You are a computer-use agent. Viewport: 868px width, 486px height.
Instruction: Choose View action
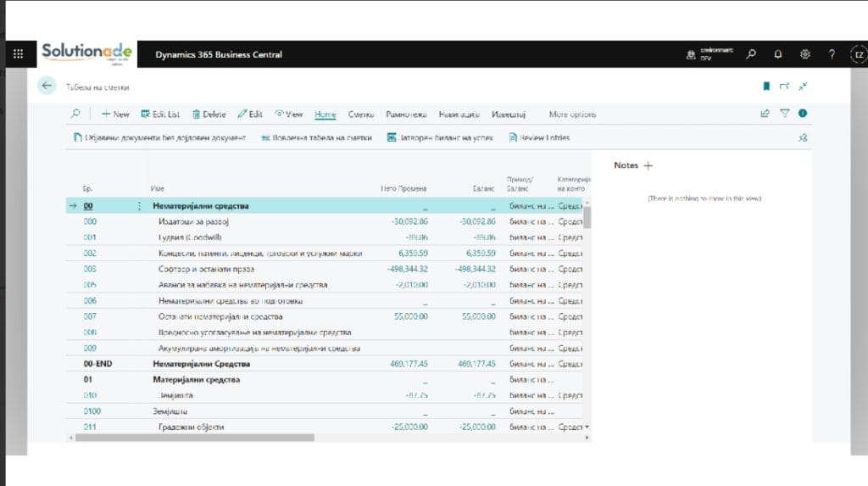point(289,115)
